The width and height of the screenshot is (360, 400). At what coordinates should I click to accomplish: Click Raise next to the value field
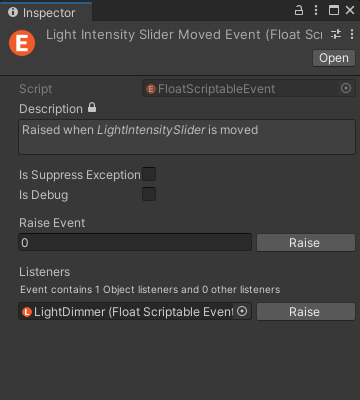tap(306, 242)
